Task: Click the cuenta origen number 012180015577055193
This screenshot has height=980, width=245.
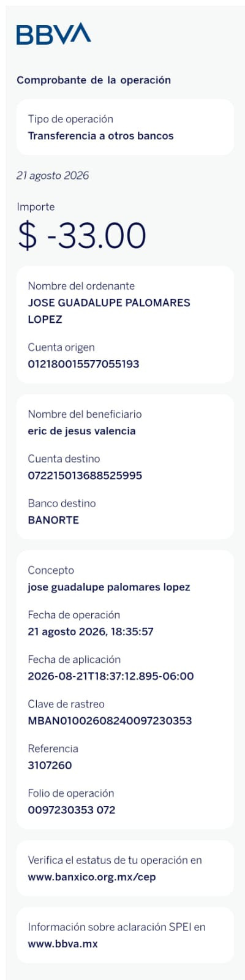Action: [83, 364]
